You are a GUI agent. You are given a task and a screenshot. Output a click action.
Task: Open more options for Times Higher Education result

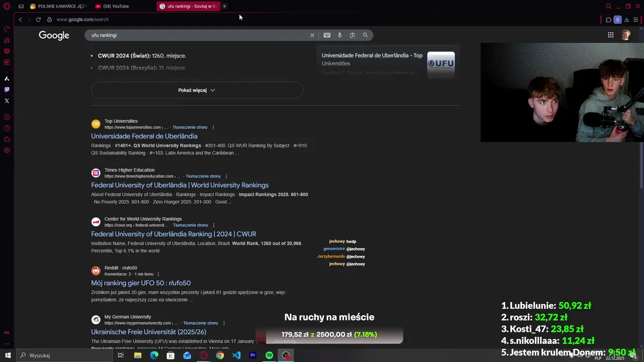tap(226, 176)
